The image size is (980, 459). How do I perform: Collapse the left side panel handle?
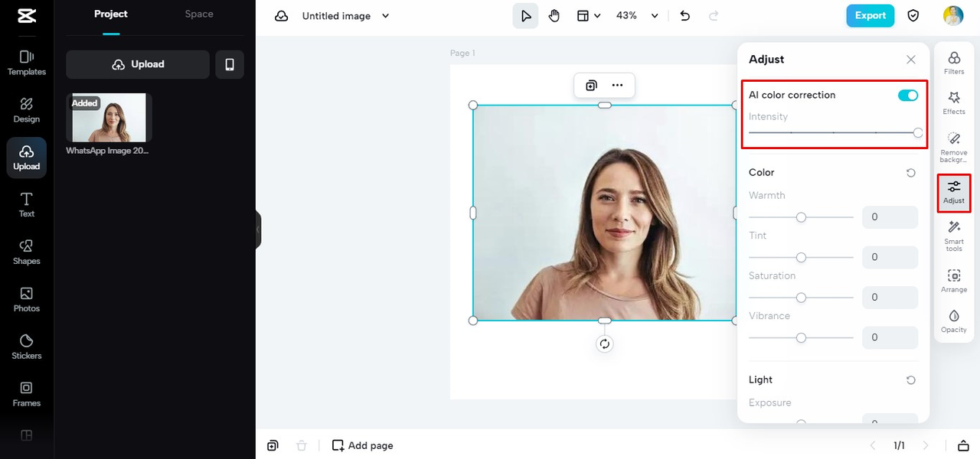click(258, 229)
